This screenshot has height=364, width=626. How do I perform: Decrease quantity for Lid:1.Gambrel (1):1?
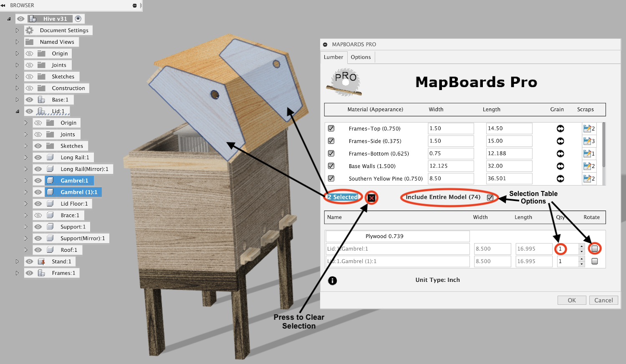click(x=582, y=264)
